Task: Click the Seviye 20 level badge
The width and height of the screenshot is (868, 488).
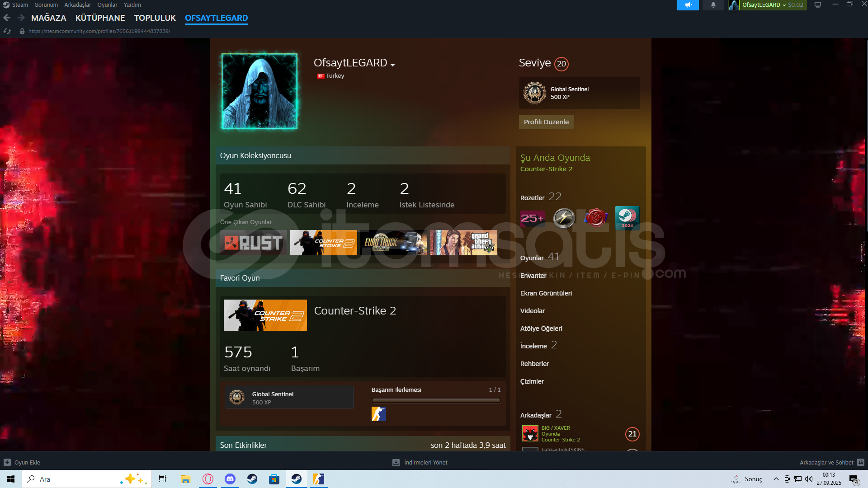Action: point(561,64)
